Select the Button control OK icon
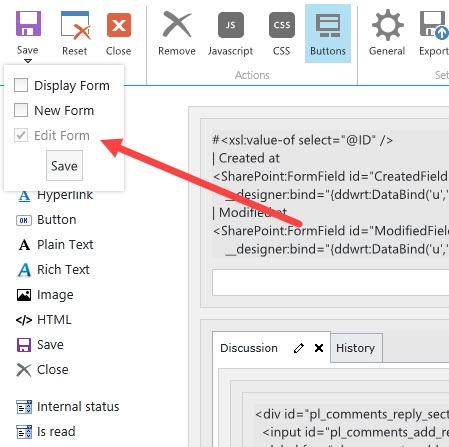Image resolution: width=449 pixels, height=447 pixels. point(24,220)
